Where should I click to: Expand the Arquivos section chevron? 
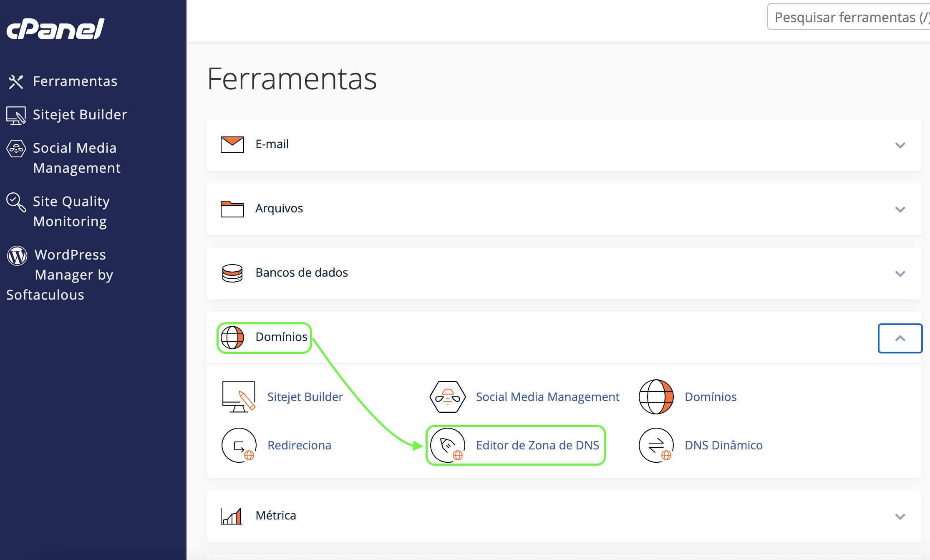tap(900, 209)
